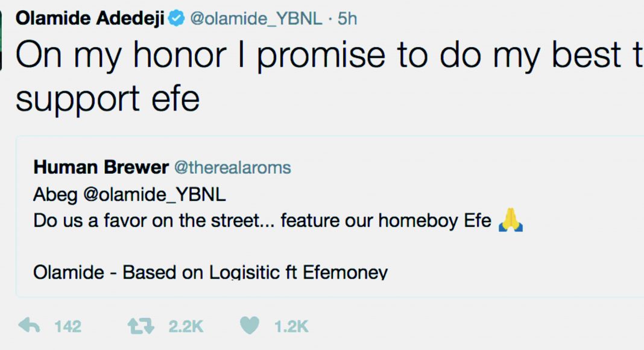This screenshot has width=644, height=350.
Task: Open the 5h timestamp link
Action: point(347,19)
